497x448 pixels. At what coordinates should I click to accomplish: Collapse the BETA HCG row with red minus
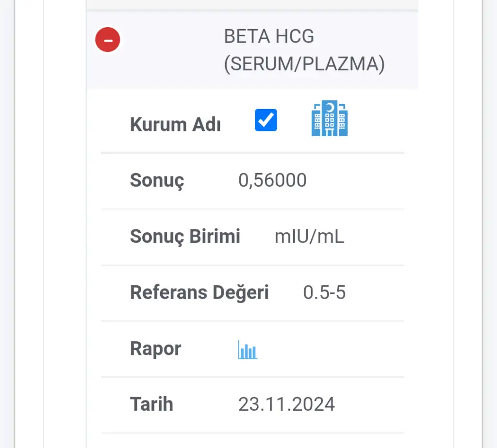tap(108, 40)
